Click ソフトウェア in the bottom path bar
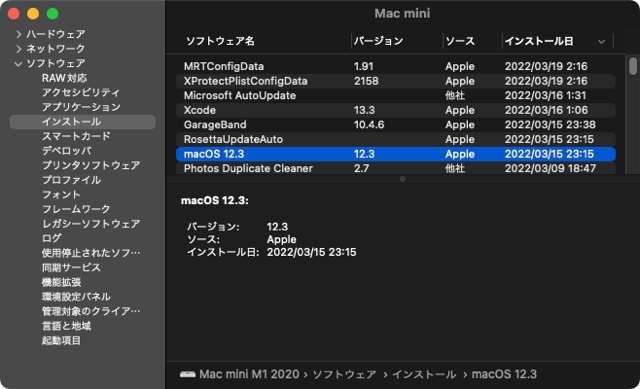This screenshot has height=389, width=640. pos(344,374)
